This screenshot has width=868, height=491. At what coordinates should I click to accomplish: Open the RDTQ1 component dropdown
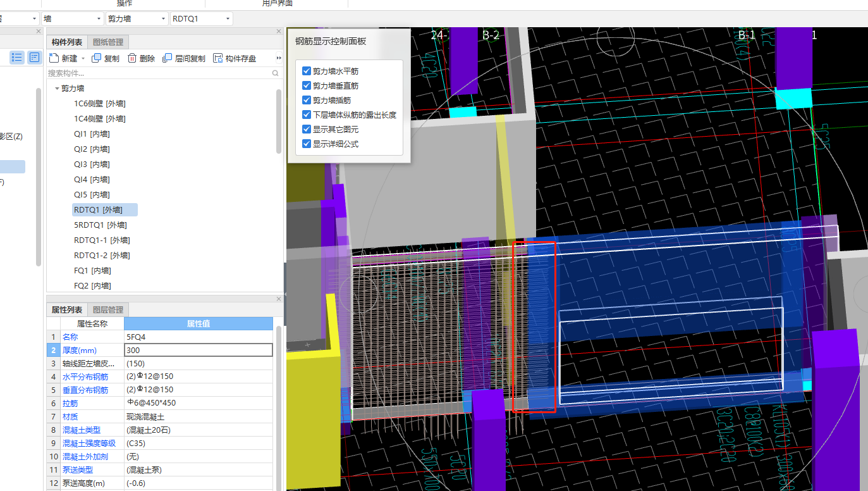coord(202,19)
